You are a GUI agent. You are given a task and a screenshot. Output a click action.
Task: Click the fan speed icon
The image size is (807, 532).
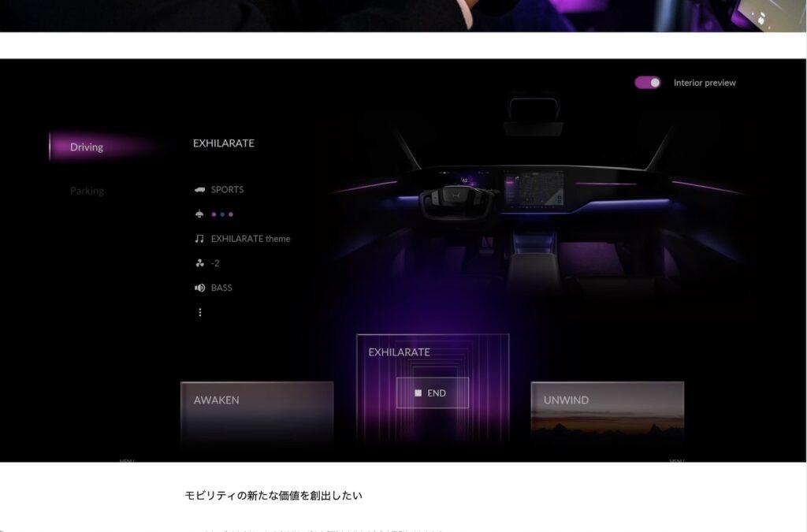(x=199, y=263)
